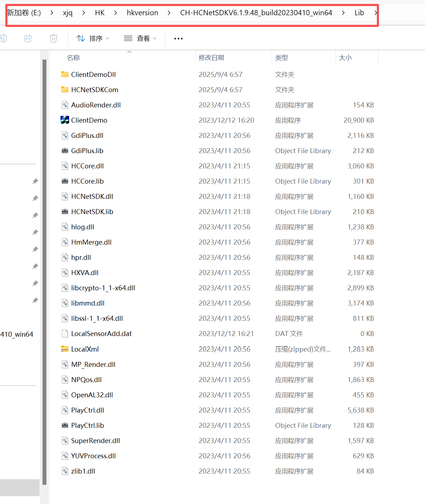
Task: Click the PlayCtrl.lib library icon
Action: pyautogui.click(x=65, y=425)
